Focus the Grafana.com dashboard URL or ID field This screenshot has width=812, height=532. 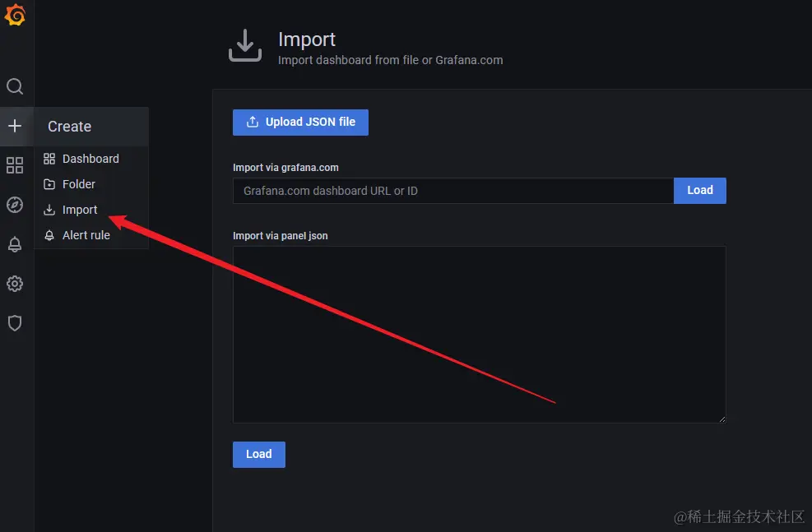point(453,191)
